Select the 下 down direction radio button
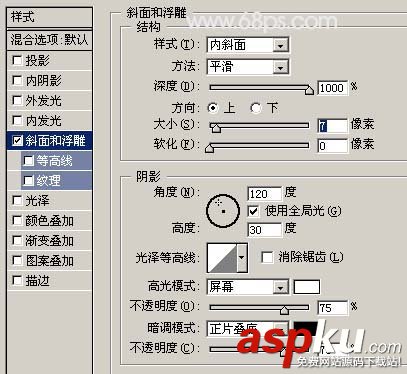407x374 pixels. coord(256,108)
